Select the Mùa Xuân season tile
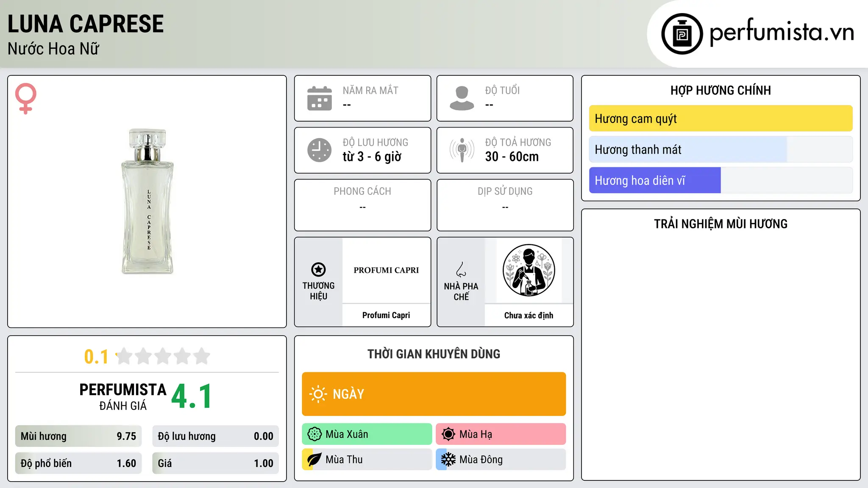The width and height of the screenshot is (868, 488). pyautogui.click(x=367, y=434)
